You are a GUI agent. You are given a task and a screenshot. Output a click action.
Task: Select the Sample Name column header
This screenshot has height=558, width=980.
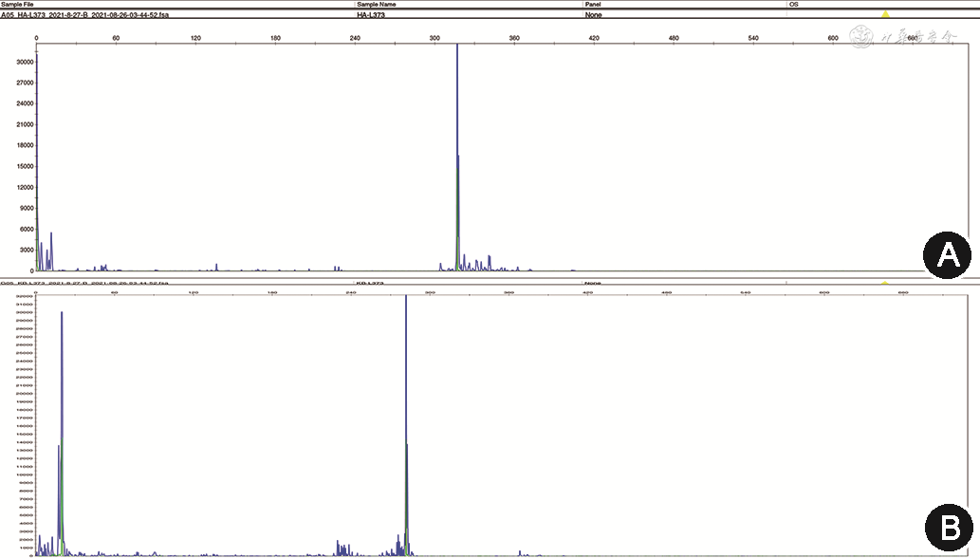tap(379, 5)
